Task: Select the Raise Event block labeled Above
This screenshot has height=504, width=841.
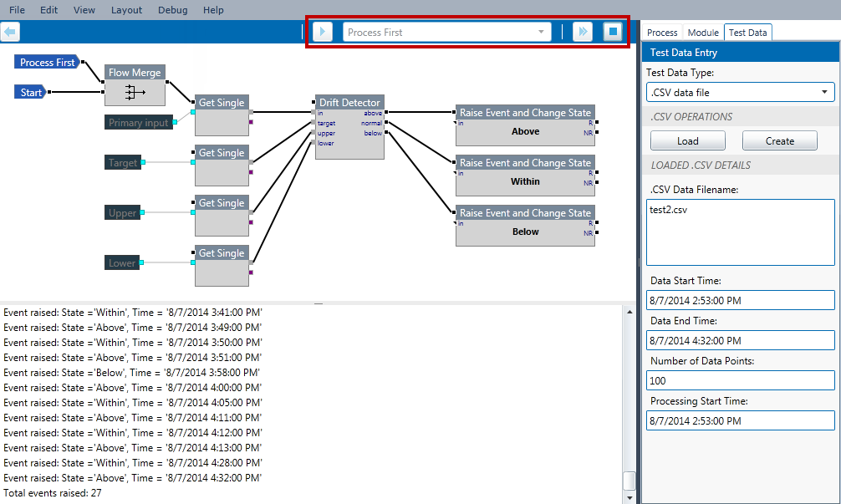Action: [x=525, y=131]
